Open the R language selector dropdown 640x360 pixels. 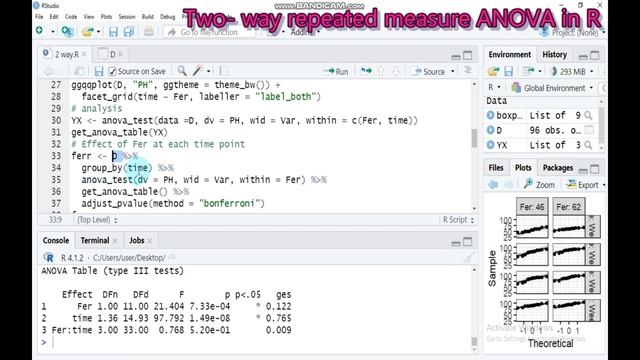coord(494,88)
